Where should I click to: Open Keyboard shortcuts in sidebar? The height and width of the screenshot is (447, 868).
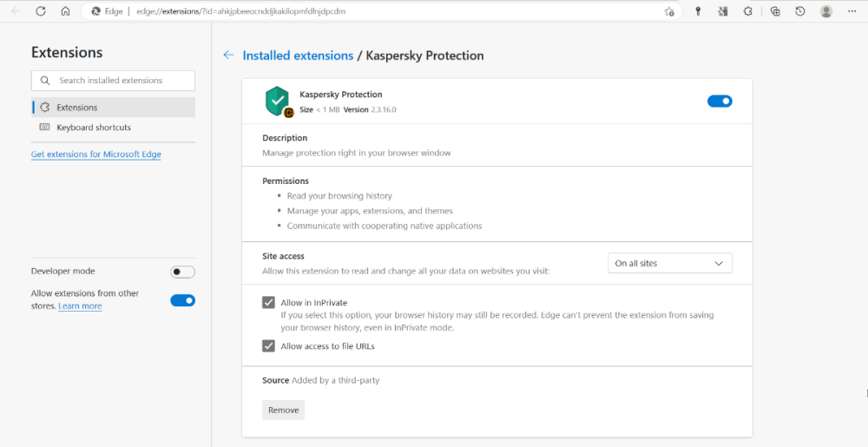coord(93,128)
